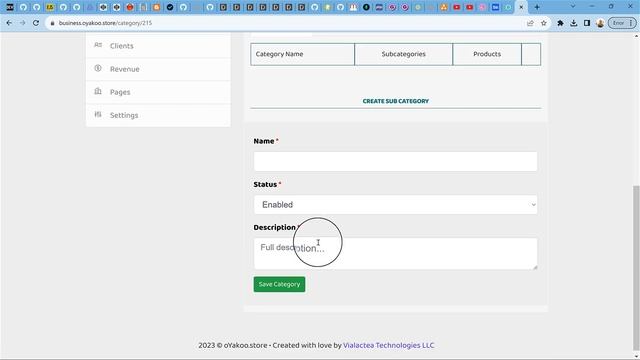The image size is (640, 360).
Task: Select the CREATE SUB CATEGORY tab
Action: [x=396, y=101]
